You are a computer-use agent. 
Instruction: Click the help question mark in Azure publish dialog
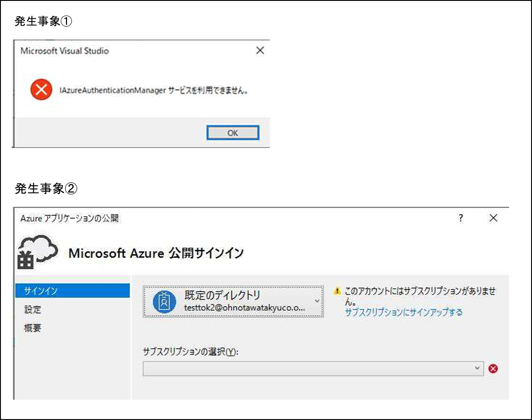(x=461, y=218)
